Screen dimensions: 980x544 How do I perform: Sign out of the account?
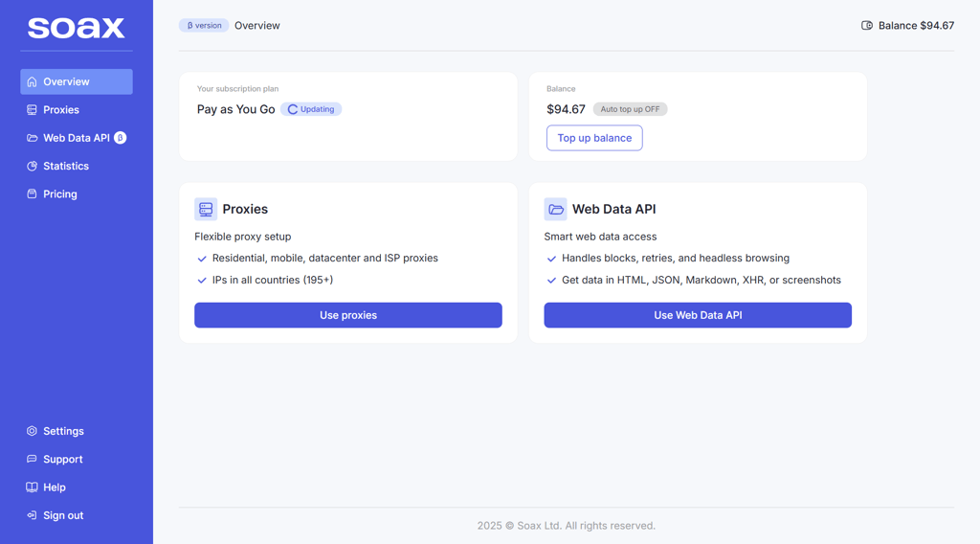77,516
